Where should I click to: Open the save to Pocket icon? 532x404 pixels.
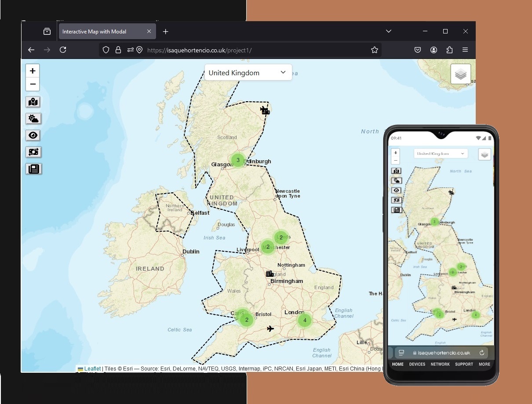click(x=418, y=50)
